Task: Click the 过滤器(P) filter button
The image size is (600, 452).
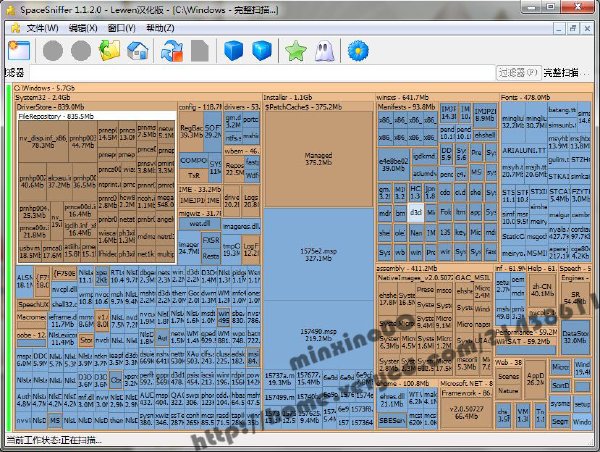Action: [x=518, y=72]
